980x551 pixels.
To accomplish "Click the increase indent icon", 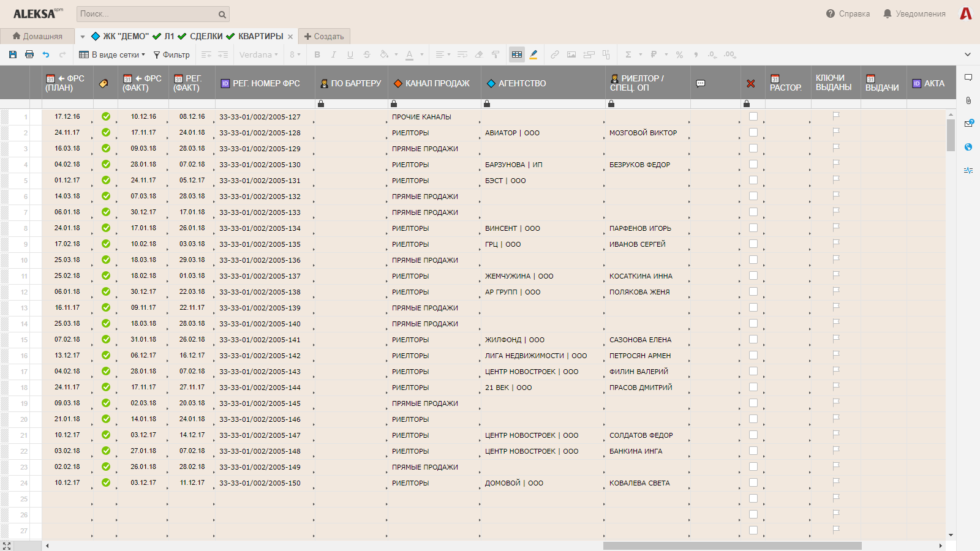I will coord(223,54).
